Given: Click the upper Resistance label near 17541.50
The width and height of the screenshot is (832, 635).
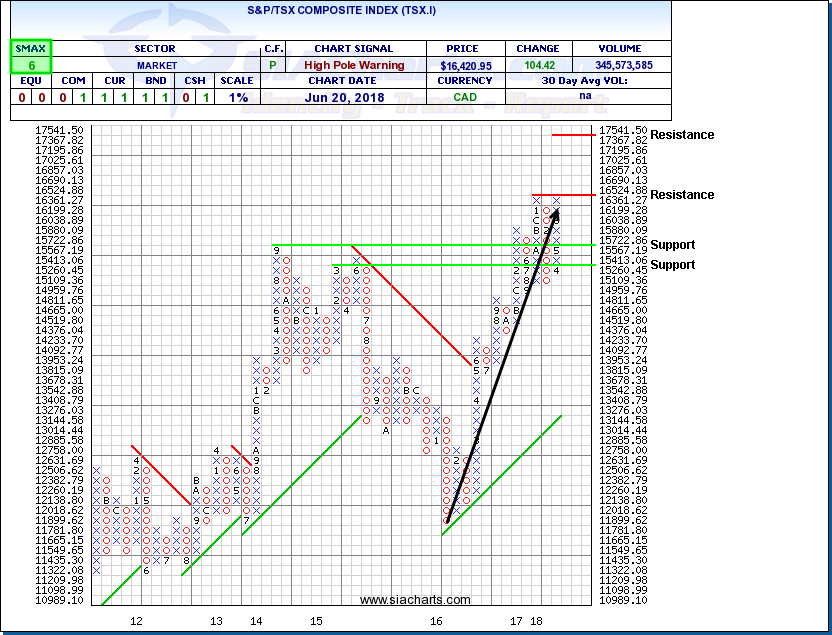Looking at the screenshot, I should point(681,135).
